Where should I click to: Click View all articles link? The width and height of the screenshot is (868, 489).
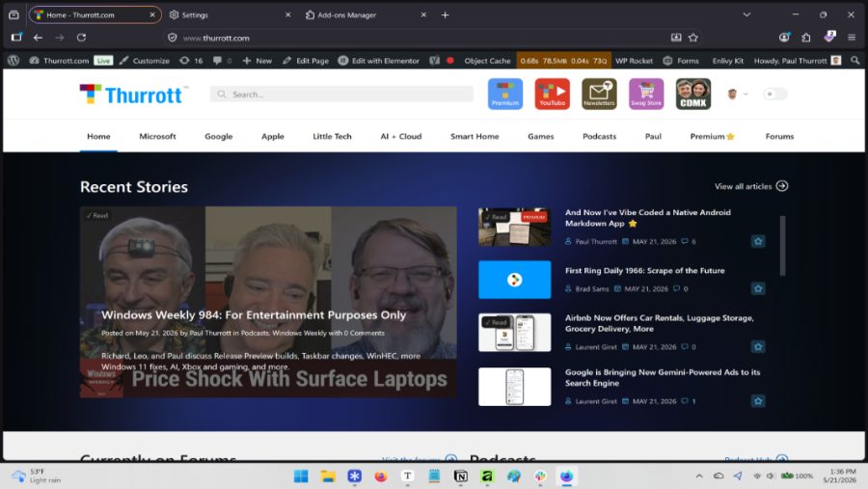(750, 186)
